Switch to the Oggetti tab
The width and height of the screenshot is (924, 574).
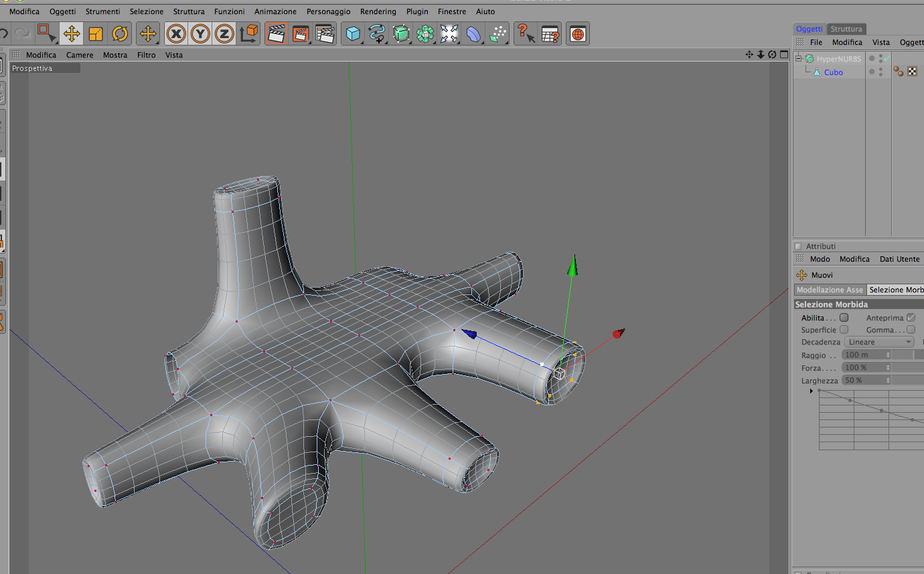(x=810, y=29)
